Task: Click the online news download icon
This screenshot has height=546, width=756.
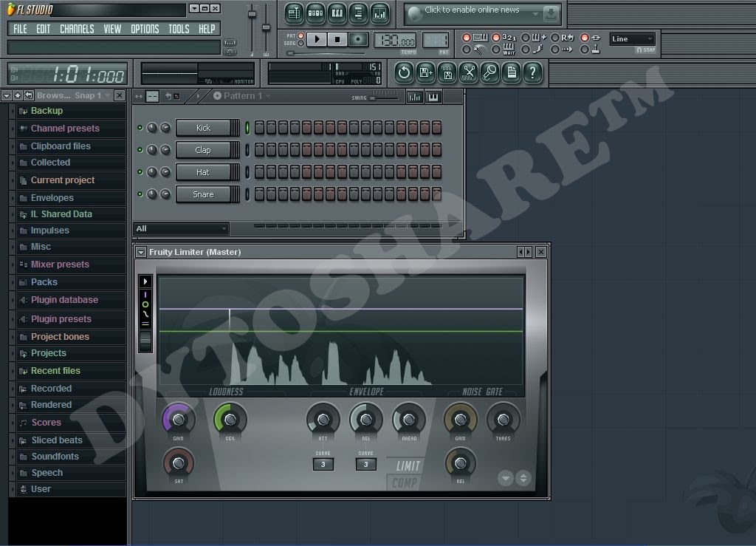Action: pos(551,14)
